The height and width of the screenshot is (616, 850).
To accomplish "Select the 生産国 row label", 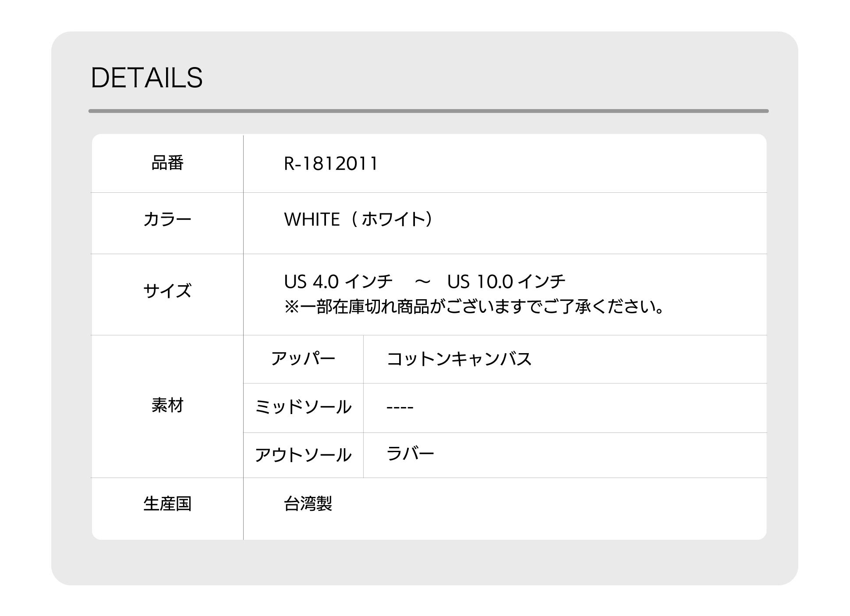I will tap(167, 504).
